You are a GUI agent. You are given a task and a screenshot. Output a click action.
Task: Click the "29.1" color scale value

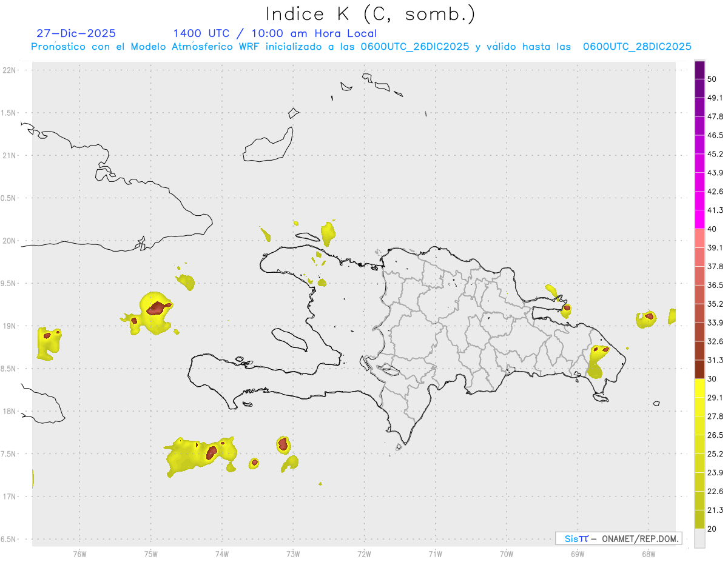715,398
